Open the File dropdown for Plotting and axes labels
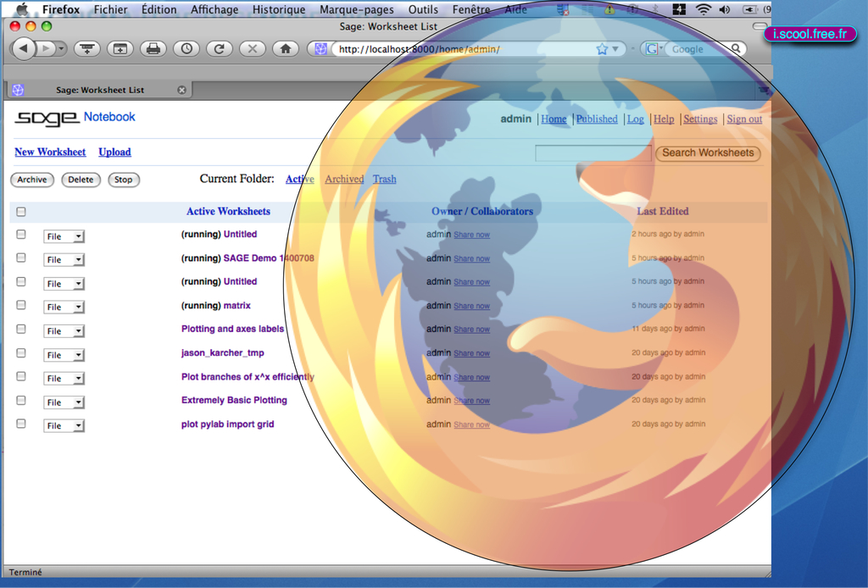Image resolution: width=868 pixels, height=588 pixels. pyautogui.click(x=64, y=331)
